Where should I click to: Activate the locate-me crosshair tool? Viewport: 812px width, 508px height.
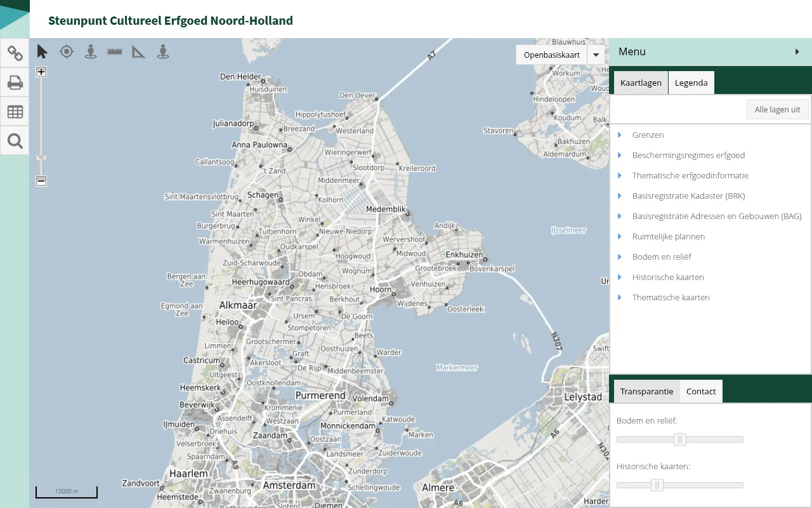pos(67,51)
